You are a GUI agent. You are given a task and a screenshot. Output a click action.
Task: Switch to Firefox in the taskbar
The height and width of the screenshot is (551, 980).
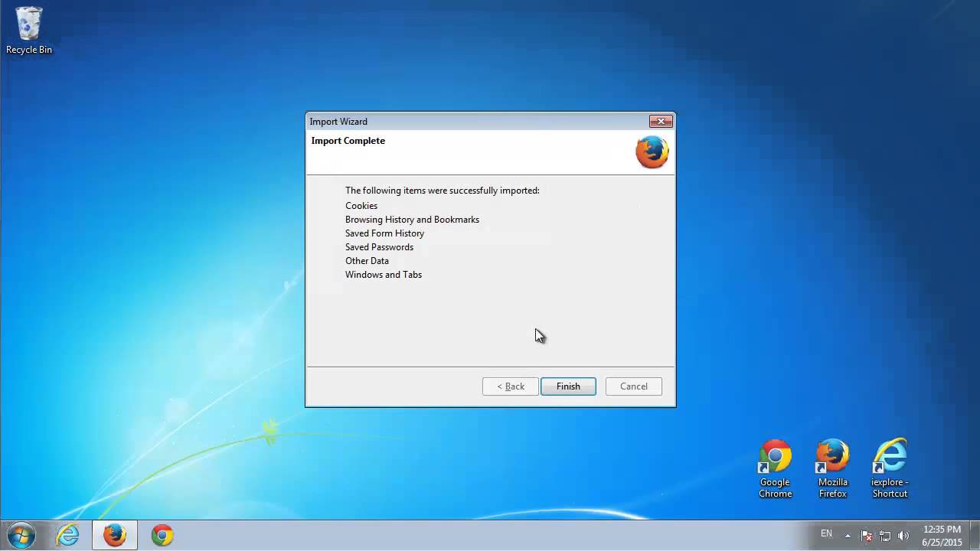(115, 535)
